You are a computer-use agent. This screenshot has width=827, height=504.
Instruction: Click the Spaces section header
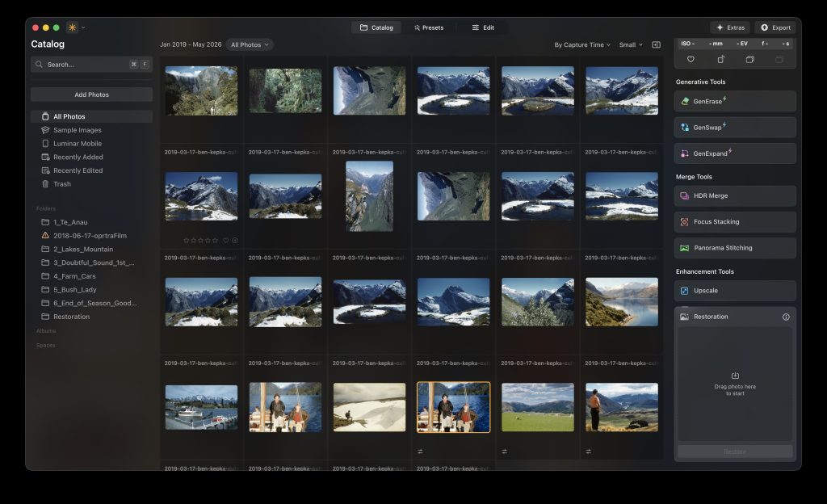[46, 346]
